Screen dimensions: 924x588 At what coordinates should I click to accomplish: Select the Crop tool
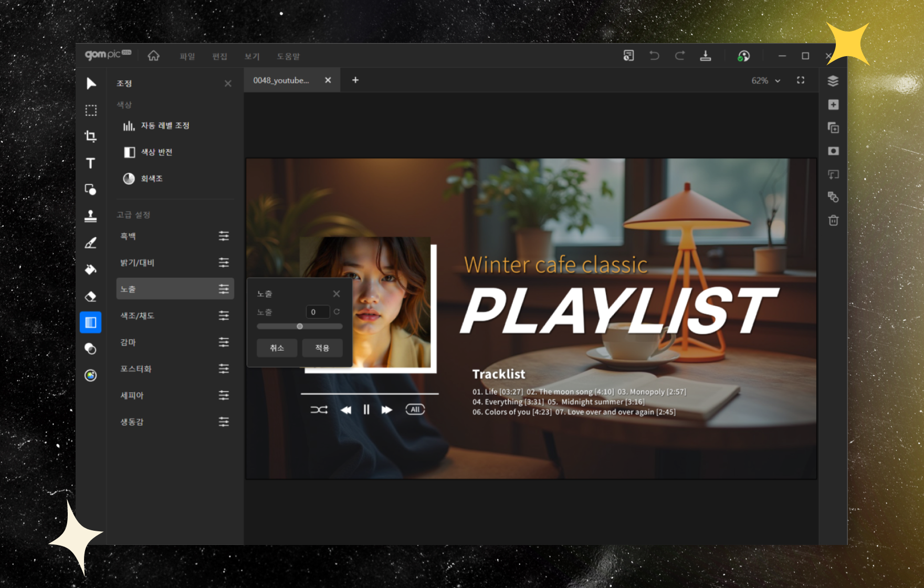[x=90, y=136]
